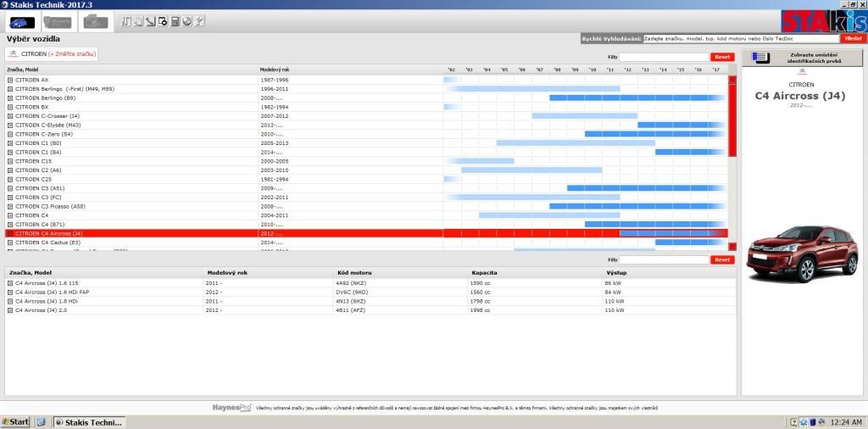The width and height of the screenshot is (868, 429).
Task: Open the gray truck vehicle tab
Action: [95, 21]
